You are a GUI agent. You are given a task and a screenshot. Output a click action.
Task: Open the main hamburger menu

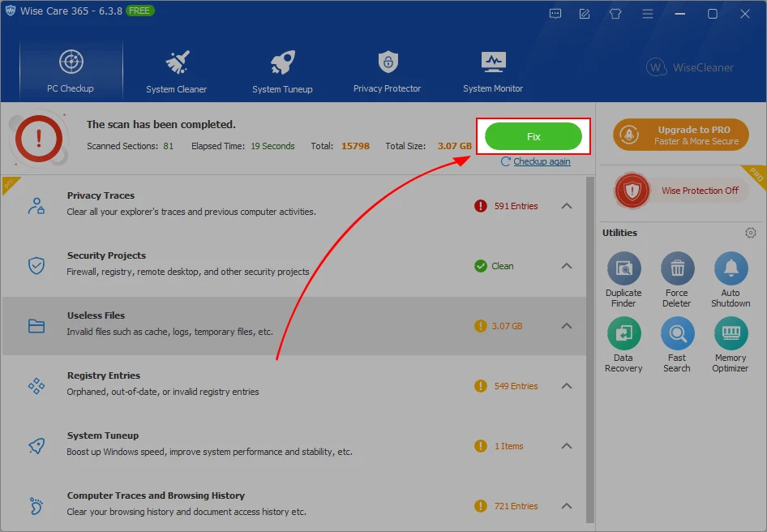point(646,14)
